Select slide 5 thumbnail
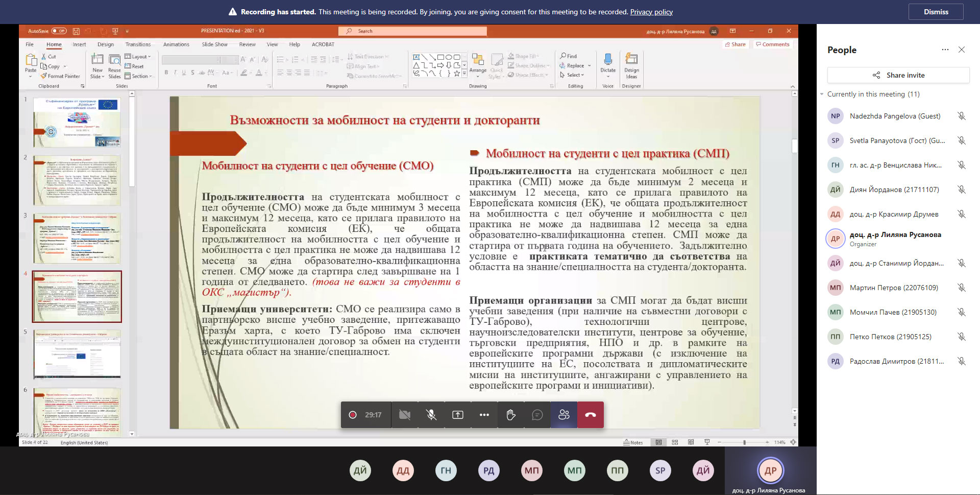The image size is (980, 495). pyautogui.click(x=77, y=354)
